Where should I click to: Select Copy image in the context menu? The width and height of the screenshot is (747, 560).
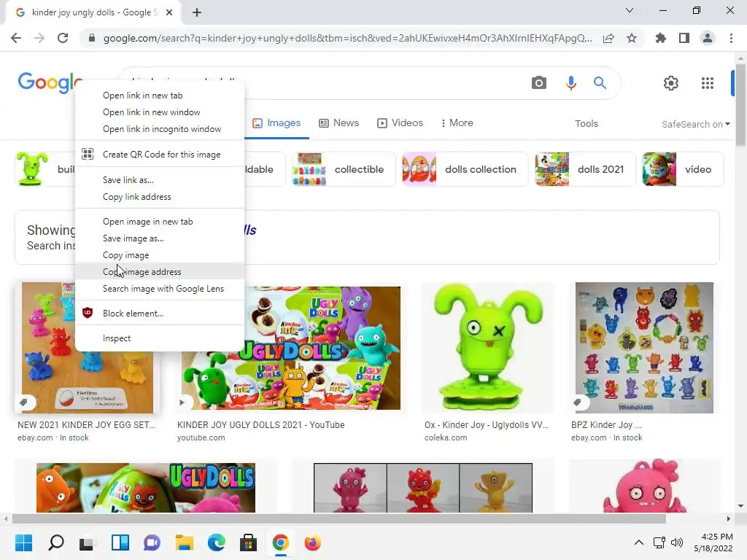pyautogui.click(x=160, y=254)
